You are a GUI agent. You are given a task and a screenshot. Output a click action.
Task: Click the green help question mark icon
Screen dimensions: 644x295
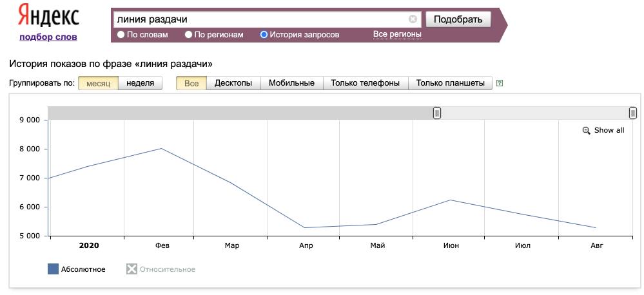coord(500,83)
